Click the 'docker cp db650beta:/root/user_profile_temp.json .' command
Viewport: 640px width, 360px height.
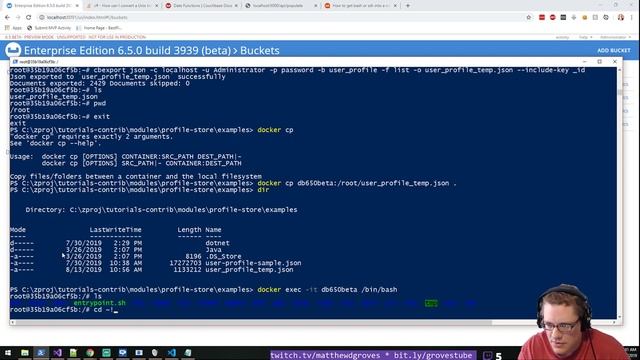click(357, 183)
